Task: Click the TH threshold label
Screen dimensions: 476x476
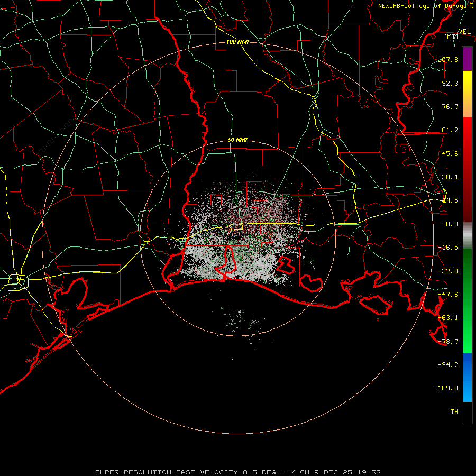Action: pyautogui.click(x=454, y=411)
